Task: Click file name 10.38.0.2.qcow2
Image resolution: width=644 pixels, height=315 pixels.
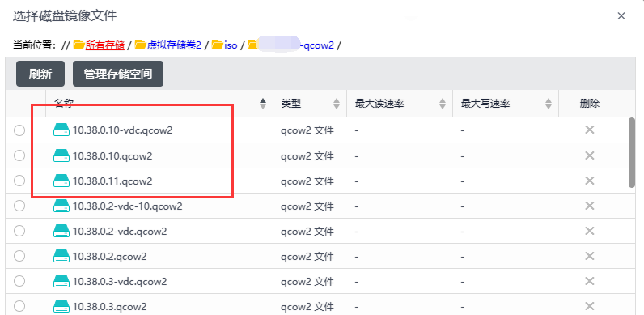Action: (110, 256)
